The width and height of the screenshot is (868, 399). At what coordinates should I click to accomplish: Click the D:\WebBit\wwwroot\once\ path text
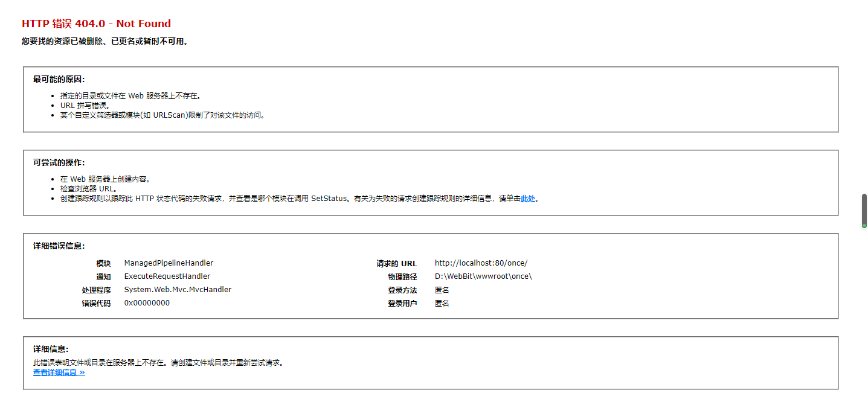[x=483, y=276]
